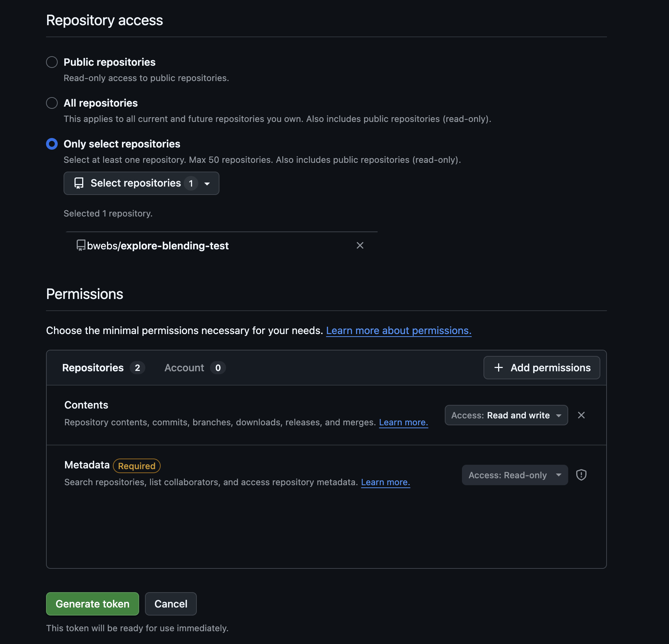
Task: Click Learn more for the Metadata permission
Action: pos(385,482)
